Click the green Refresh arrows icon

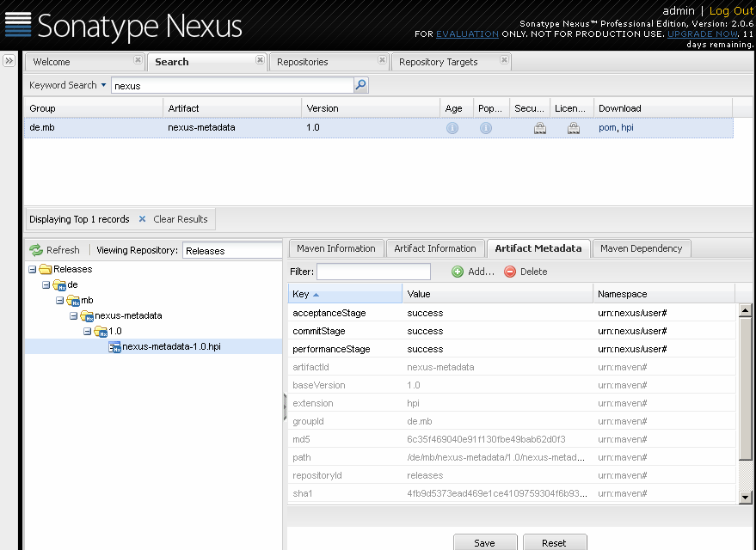click(36, 250)
